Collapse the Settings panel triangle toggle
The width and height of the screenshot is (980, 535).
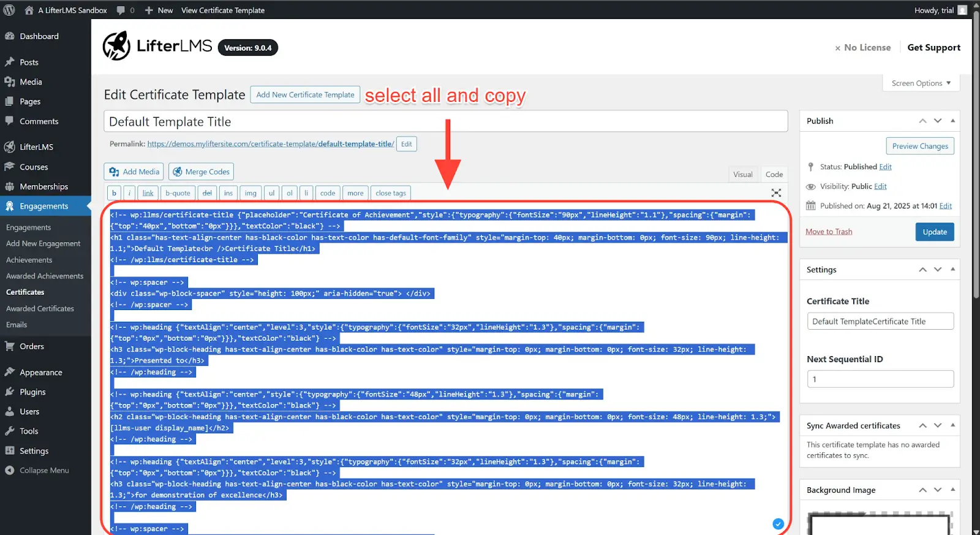click(x=952, y=269)
